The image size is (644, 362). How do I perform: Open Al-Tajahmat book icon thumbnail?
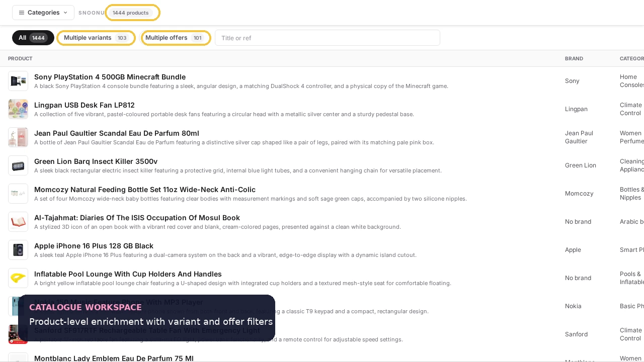point(18,222)
